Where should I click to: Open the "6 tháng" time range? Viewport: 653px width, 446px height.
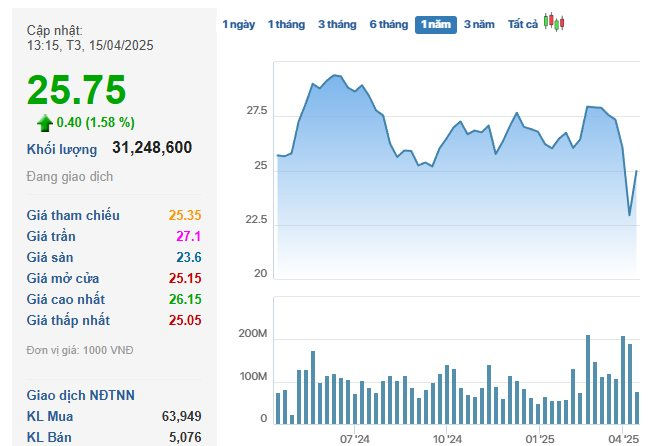(x=388, y=23)
